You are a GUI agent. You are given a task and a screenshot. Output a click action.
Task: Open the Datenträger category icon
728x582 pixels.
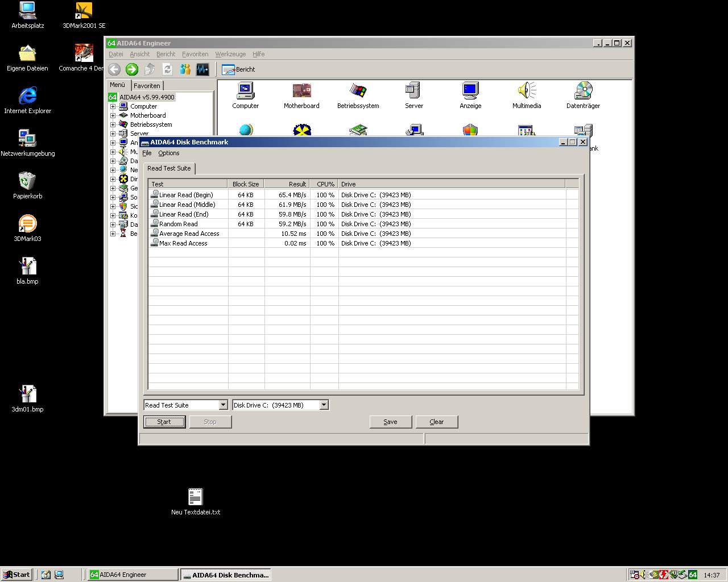583,95
